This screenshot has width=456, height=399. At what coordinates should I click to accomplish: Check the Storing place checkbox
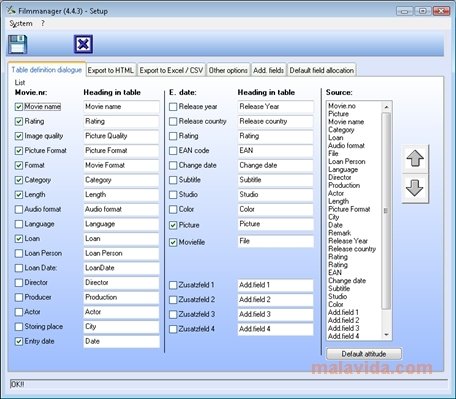click(19, 327)
